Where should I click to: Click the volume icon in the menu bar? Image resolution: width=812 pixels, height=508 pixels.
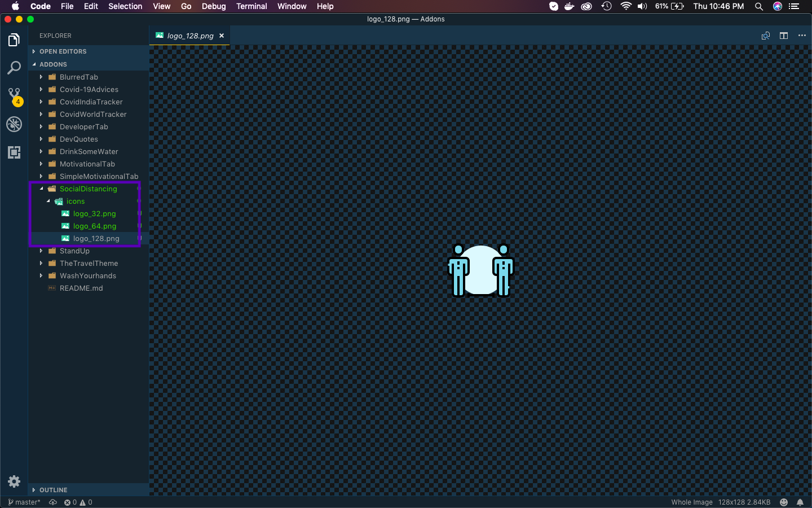642,6
